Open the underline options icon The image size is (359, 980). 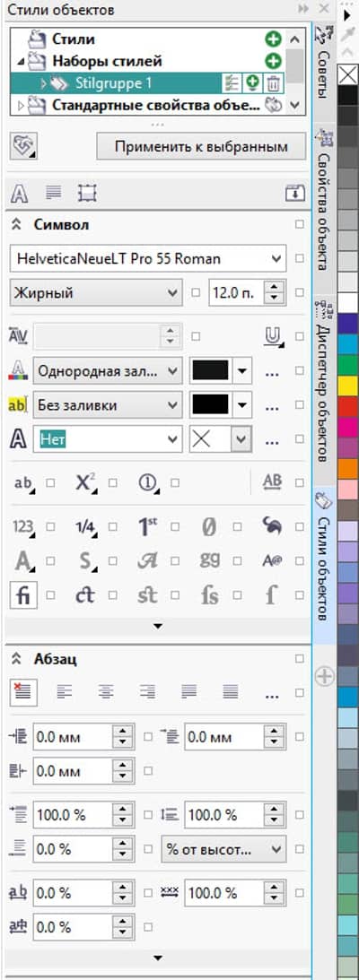click(x=271, y=337)
